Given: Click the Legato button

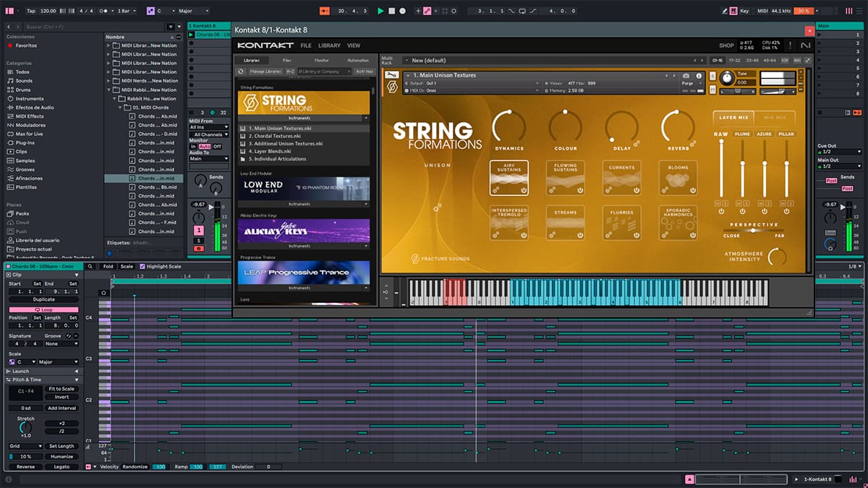Looking at the screenshot, I should pos(61,467).
